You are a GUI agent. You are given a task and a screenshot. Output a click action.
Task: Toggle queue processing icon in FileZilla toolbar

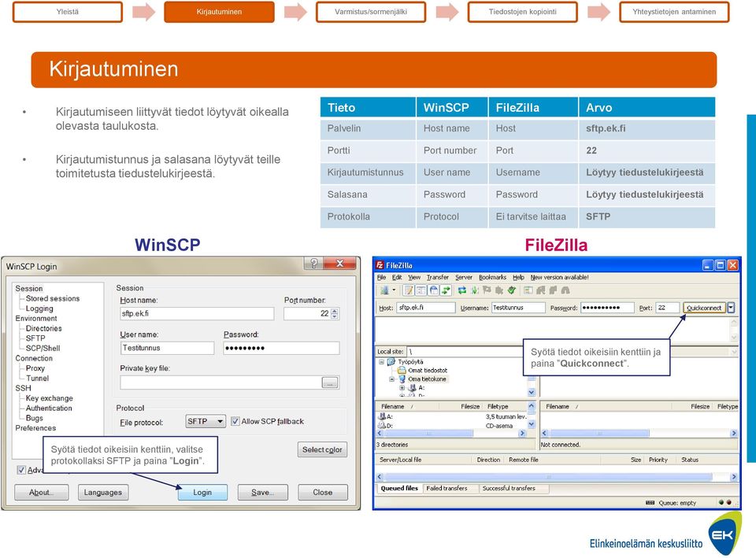click(x=474, y=290)
